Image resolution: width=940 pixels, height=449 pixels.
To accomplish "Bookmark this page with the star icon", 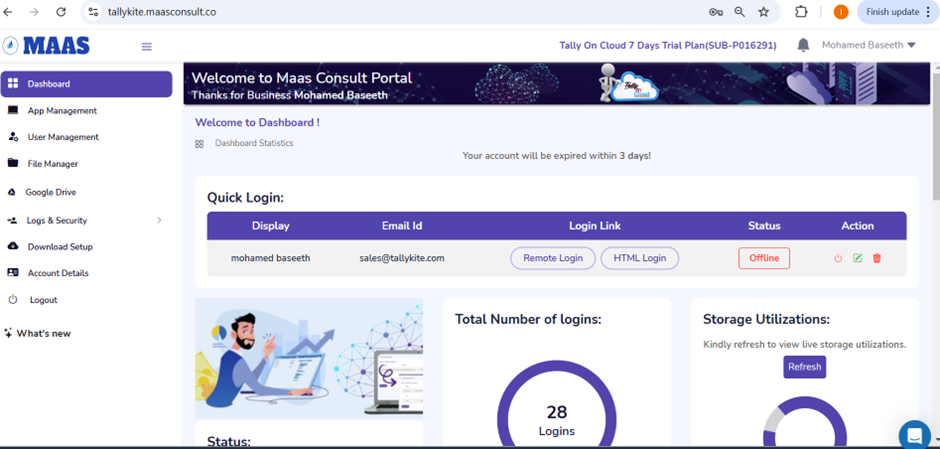I will [764, 12].
